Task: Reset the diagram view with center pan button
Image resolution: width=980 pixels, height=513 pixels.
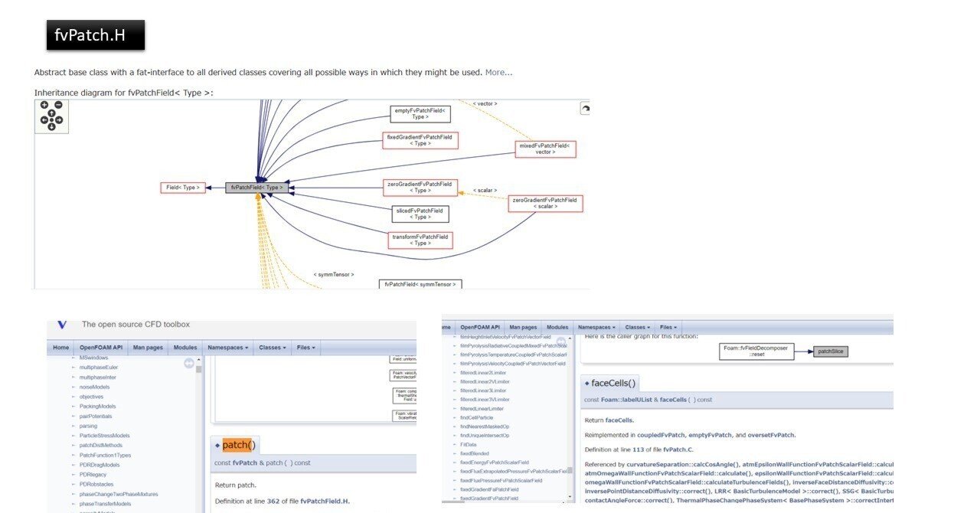Action: pos(51,120)
